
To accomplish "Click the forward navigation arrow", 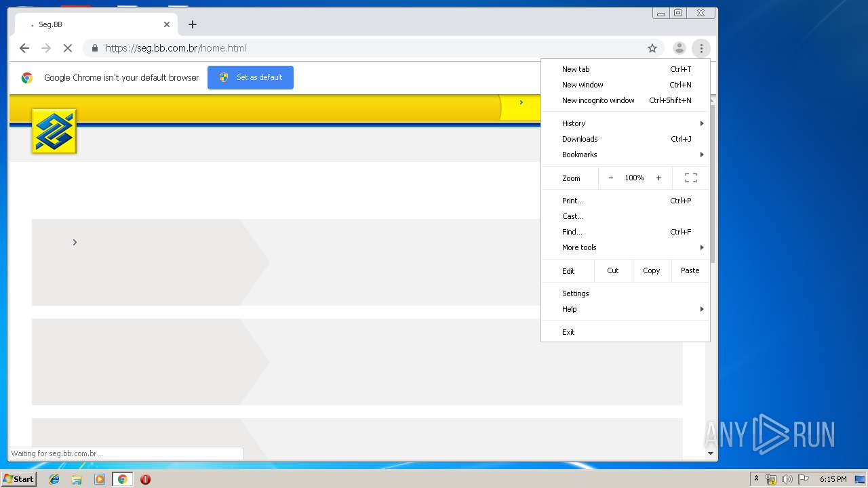I will tap(46, 48).
